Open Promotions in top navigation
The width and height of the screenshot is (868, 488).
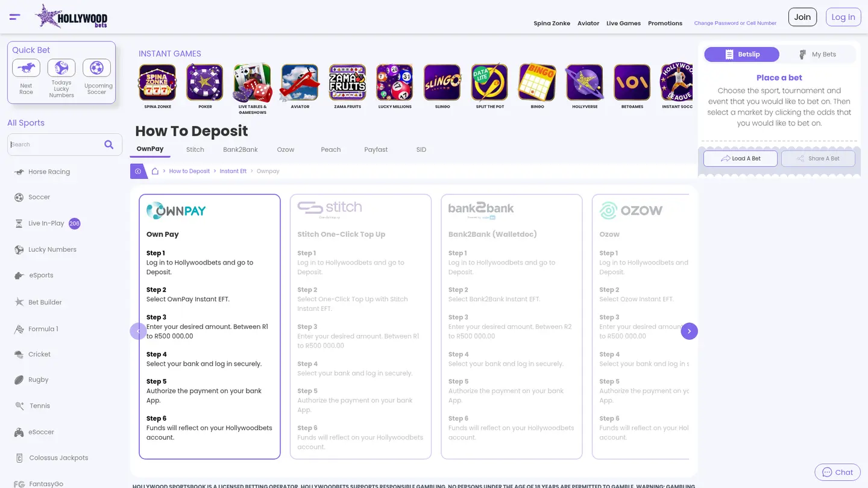pyautogui.click(x=665, y=23)
